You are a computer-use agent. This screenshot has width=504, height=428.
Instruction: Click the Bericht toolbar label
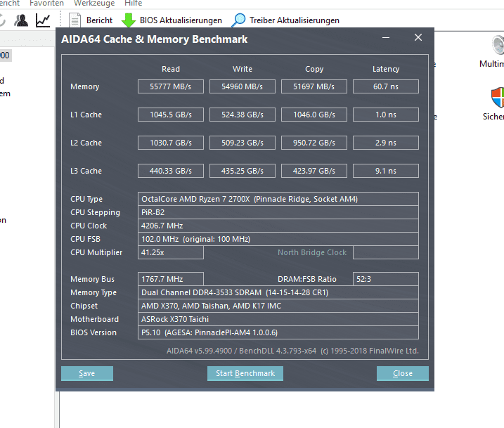click(99, 20)
